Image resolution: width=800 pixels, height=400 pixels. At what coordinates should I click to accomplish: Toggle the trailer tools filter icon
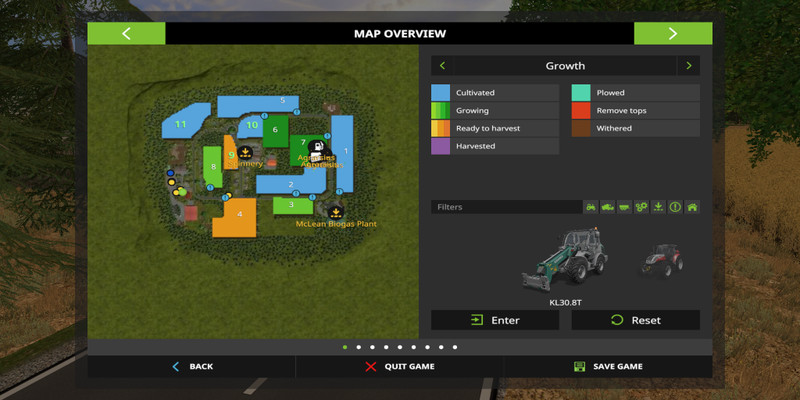[624, 207]
